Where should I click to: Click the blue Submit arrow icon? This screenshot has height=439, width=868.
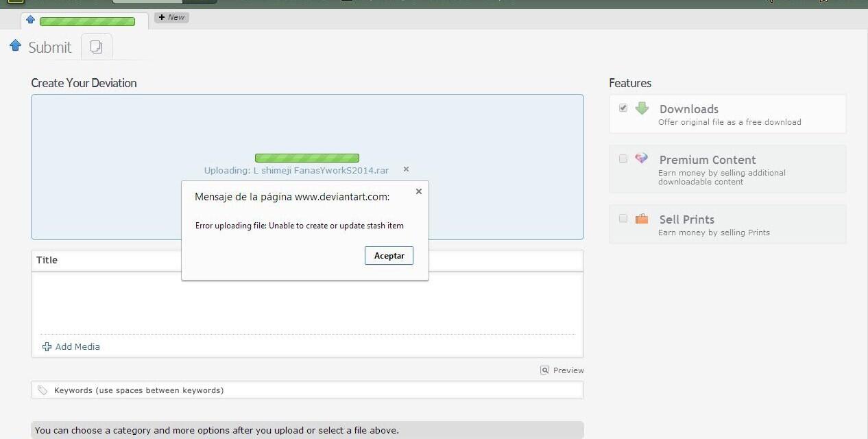point(15,45)
